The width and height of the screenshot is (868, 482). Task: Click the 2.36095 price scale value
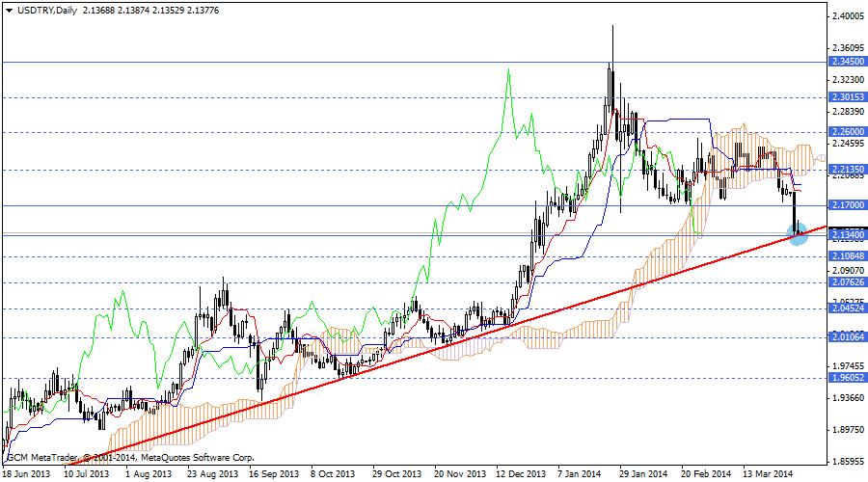point(848,48)
